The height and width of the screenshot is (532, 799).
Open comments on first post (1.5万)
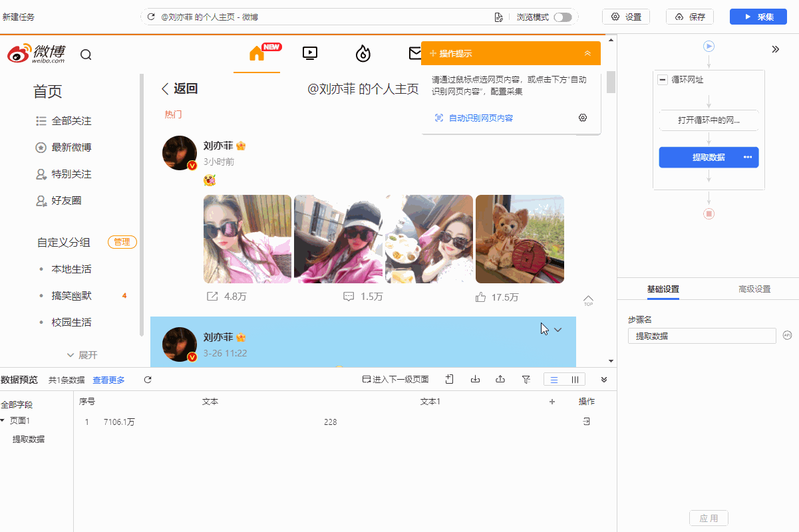(363, 297)
